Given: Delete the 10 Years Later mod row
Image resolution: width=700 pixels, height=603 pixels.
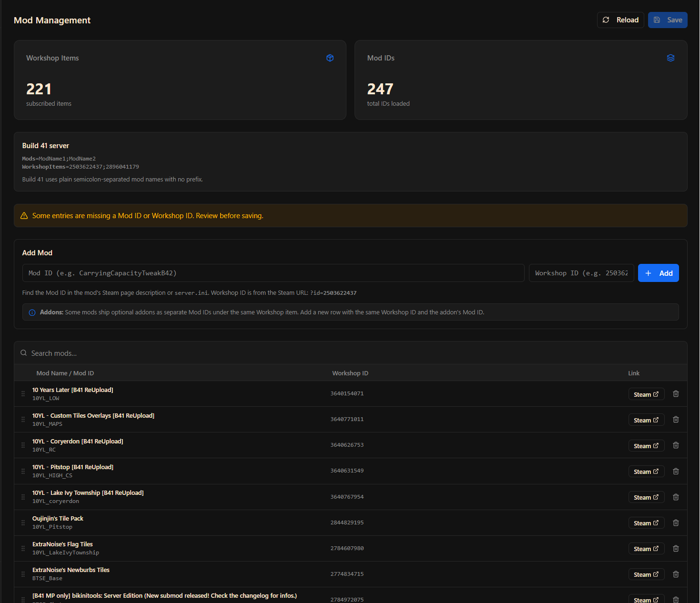Looking at the screenshot, I should pos(676,394).
